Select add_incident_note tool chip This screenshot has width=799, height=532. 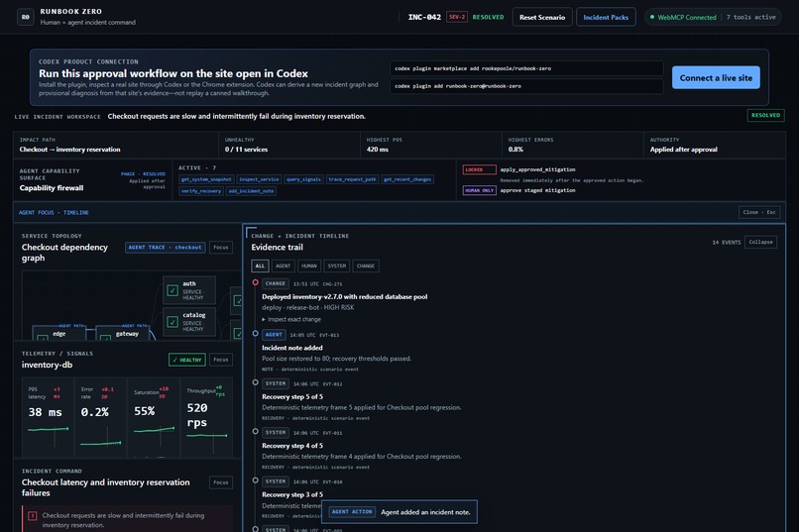pyautogui.click(x=251, y=191)
